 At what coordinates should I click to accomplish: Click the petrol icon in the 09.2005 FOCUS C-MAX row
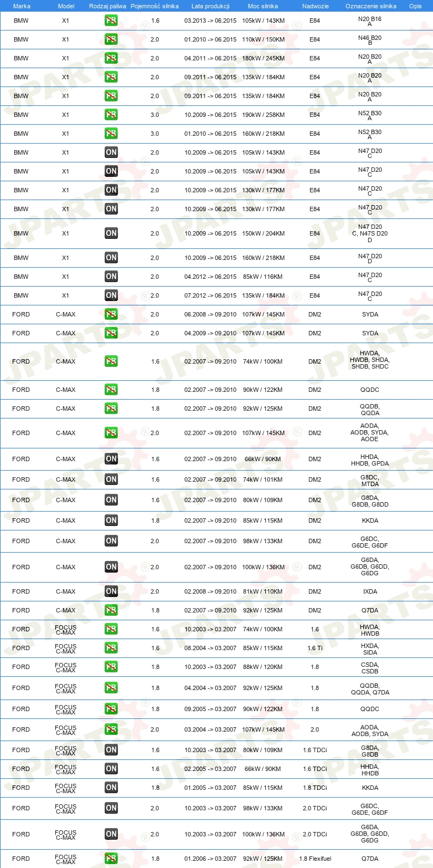tap(111, 709)
